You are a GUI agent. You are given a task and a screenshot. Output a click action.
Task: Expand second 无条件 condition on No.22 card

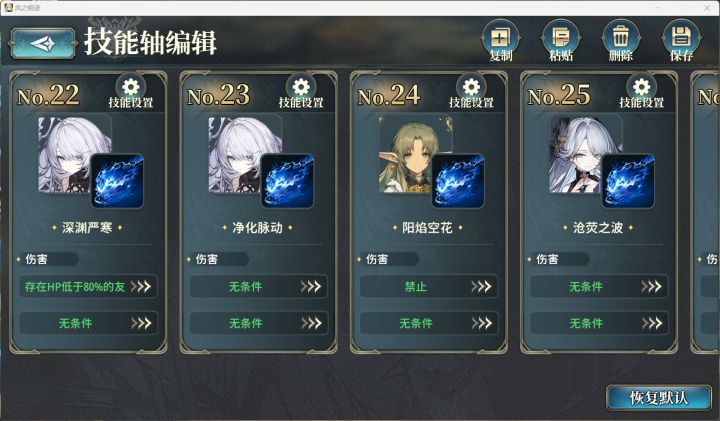[x=88, y=323]
